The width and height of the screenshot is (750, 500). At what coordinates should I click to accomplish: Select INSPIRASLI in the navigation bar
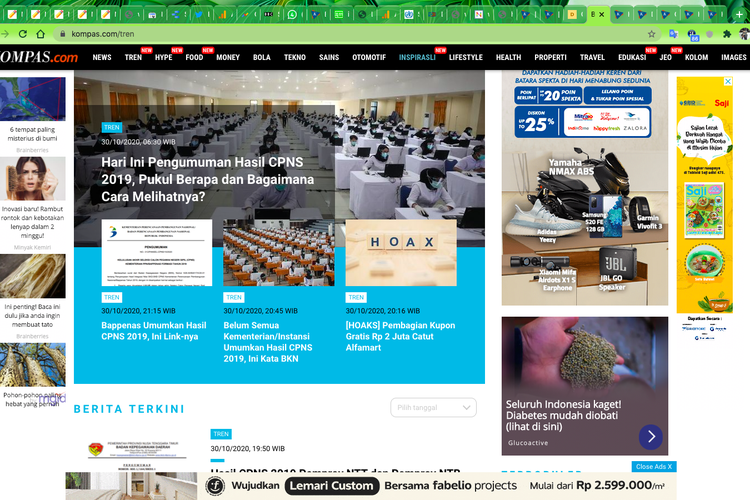[417, 58]
